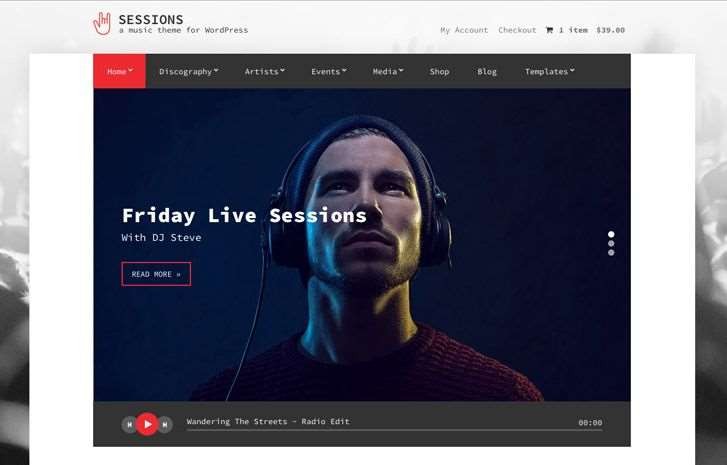
Task: Expand the Discography dropdown menu
Action: click(x=188, y=71)
